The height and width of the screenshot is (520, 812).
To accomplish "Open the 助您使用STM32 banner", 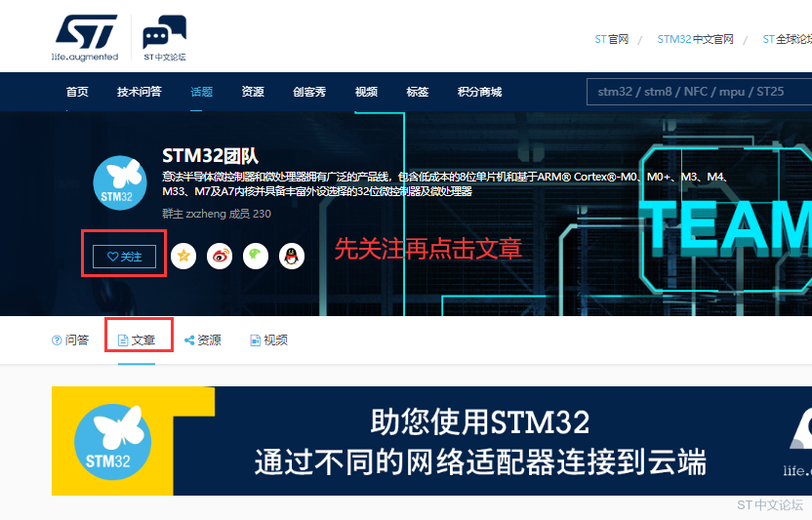I will click(x=432, y=441).
